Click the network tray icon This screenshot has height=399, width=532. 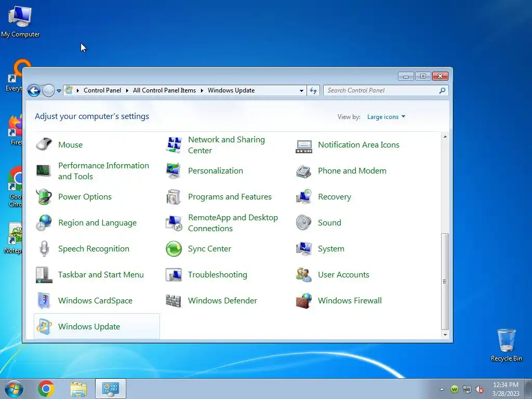point(467,390)
